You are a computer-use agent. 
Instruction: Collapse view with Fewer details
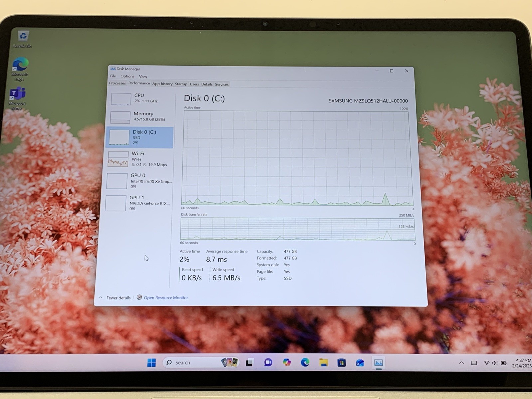[x=115, y=298]
